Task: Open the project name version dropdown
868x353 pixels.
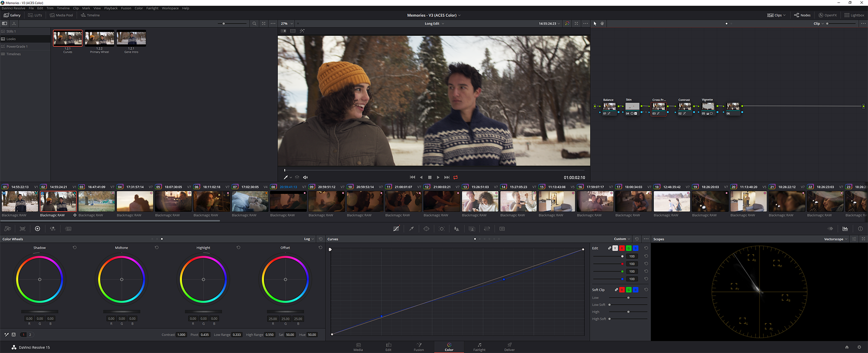Action: [434, 15]
